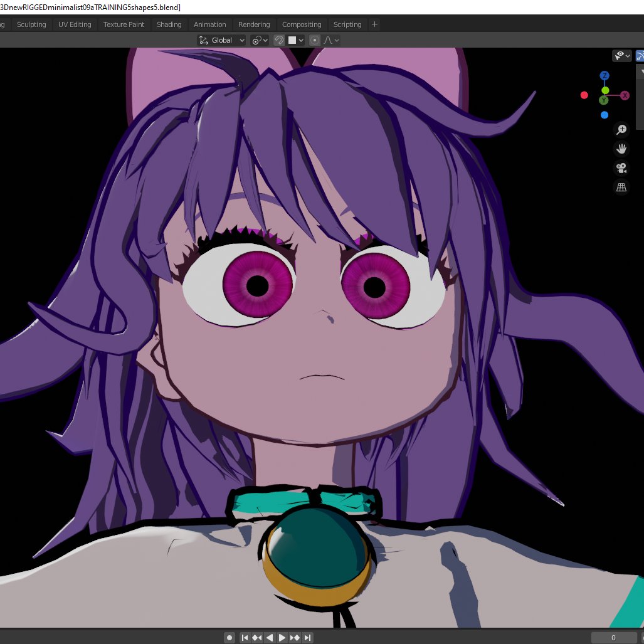Open the transform pivot point dropdown
This screenshot has width=644, height=644.
click(260, 40)
